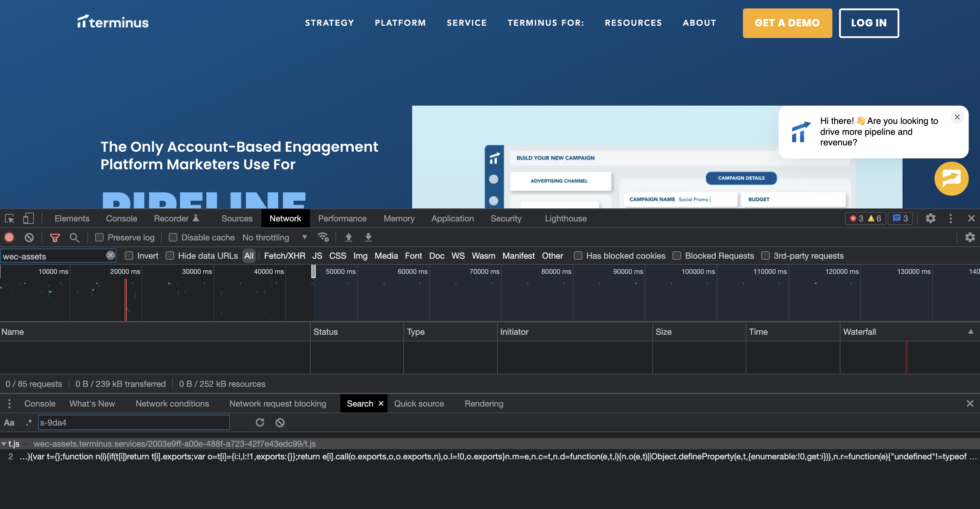Enable Disable cache checkbox
The image size is (980, 509).
[x=173, y=238]
